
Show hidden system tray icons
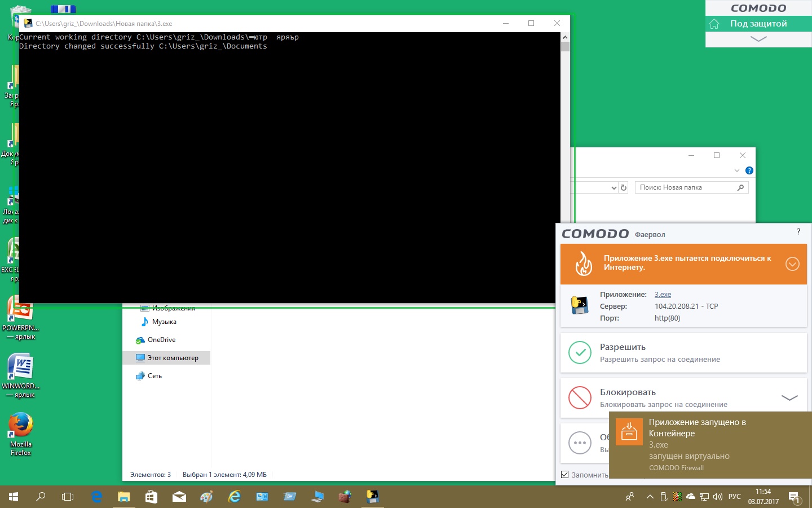pyautogui.click(x=650, y=497)
